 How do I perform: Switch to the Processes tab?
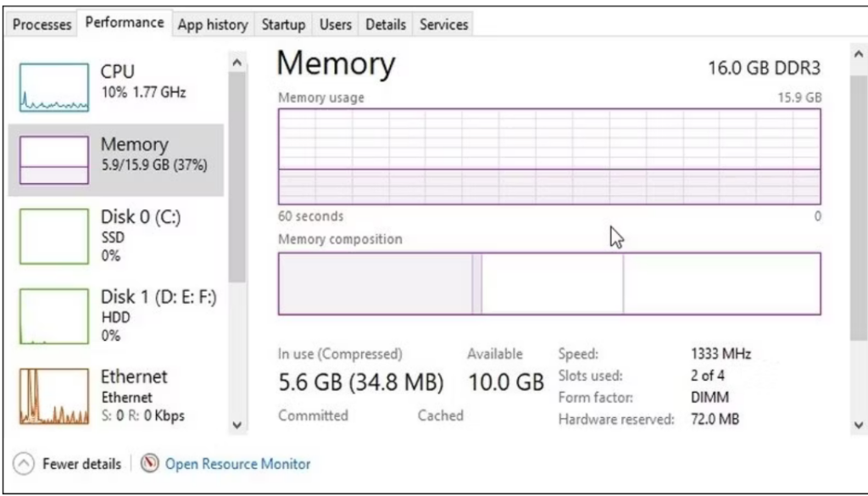[x=42, y=25]
